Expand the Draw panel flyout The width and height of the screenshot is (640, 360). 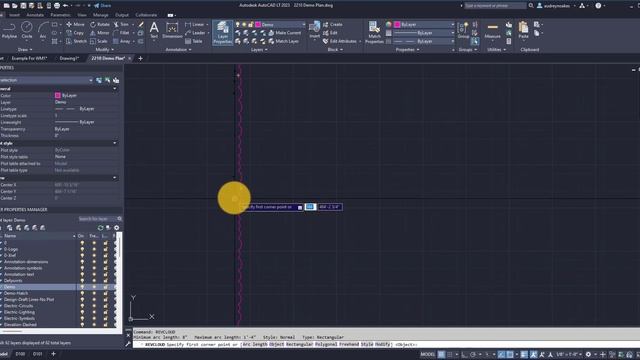tap(25, 50)
